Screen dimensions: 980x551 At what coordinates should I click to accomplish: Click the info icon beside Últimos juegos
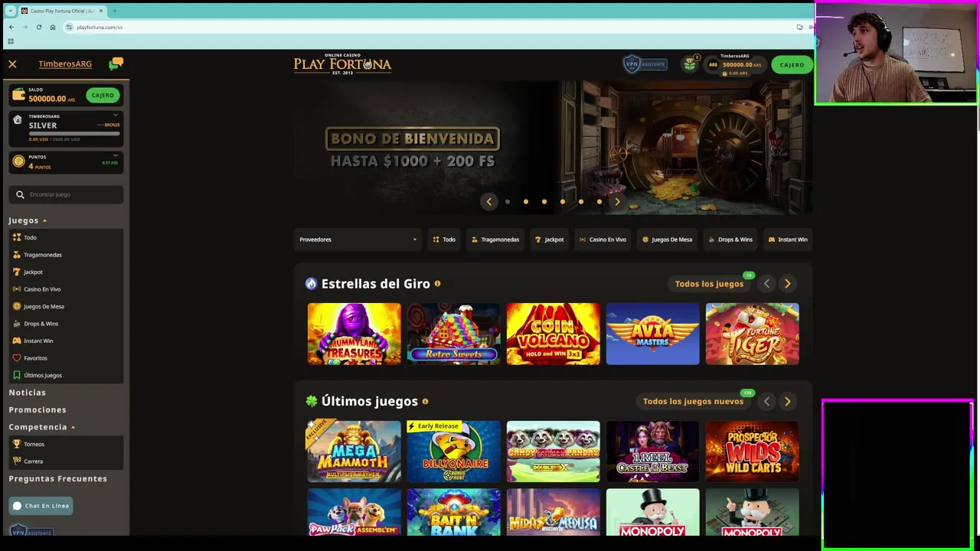tap(425, 401)
